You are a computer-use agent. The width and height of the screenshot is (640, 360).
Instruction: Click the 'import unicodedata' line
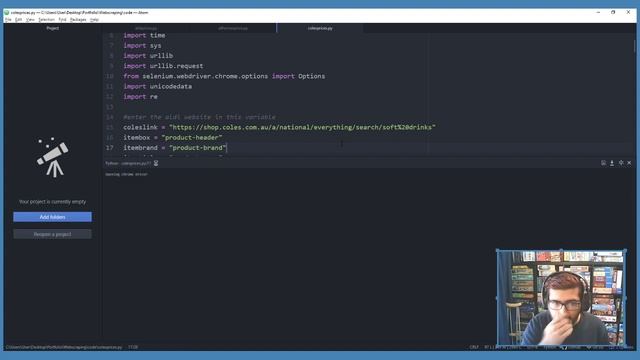click(x=158, y=87)
